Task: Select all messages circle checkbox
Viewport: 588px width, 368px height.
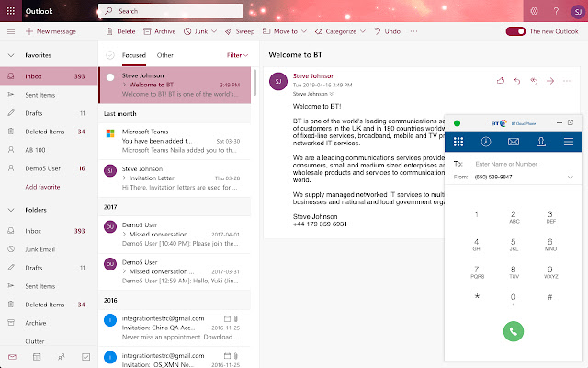Action: tap(110, 55)
